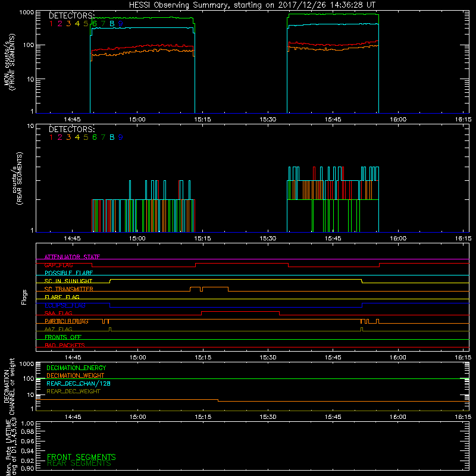Click the 15:45 time label under the flags plot
This screenshot has height=476, width=476.
[333, 358]
